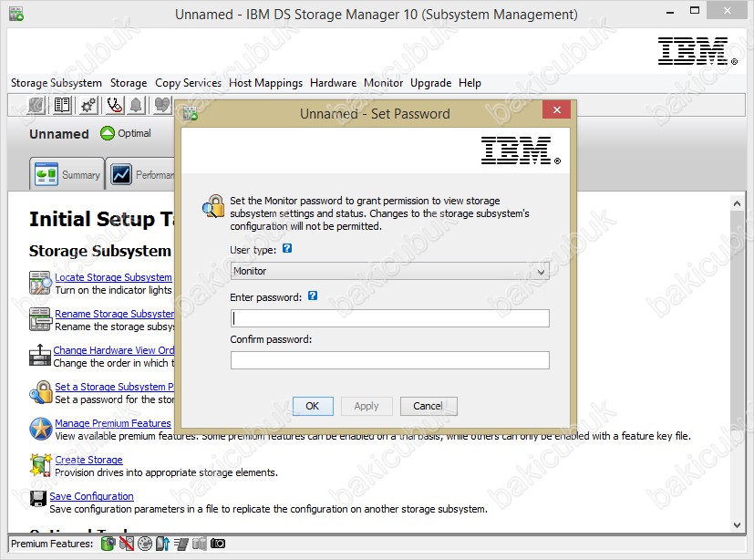Image resolution: width=754 pixels, height=560 pixels.
Task: Click the gauge premium feature icon
Action: [x=145, y=544]
